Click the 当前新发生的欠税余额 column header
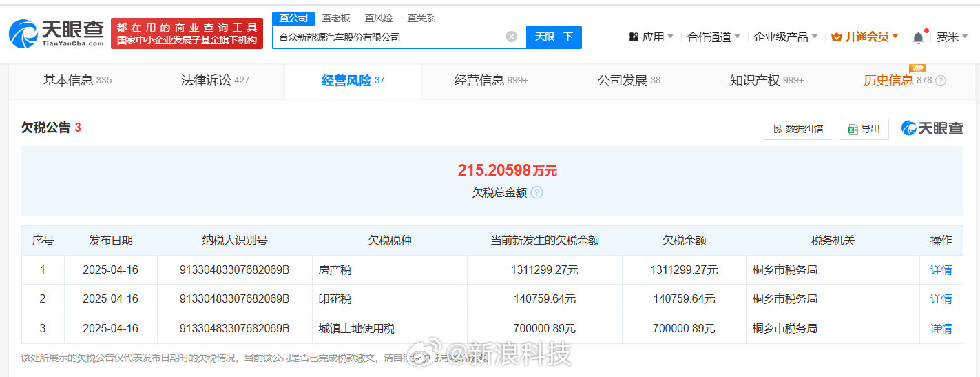 coord(544,241)
